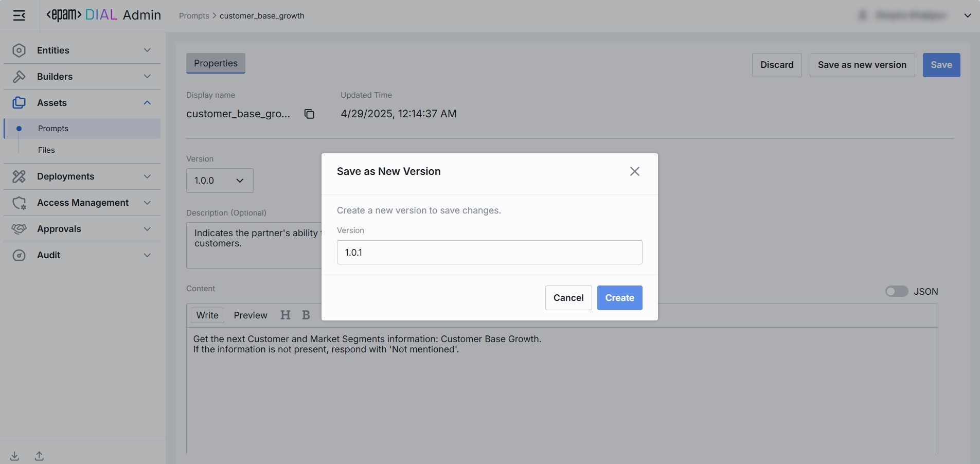Switch to the Preview tab
Screen dimensions: 980x464
[x=251, y=315]
